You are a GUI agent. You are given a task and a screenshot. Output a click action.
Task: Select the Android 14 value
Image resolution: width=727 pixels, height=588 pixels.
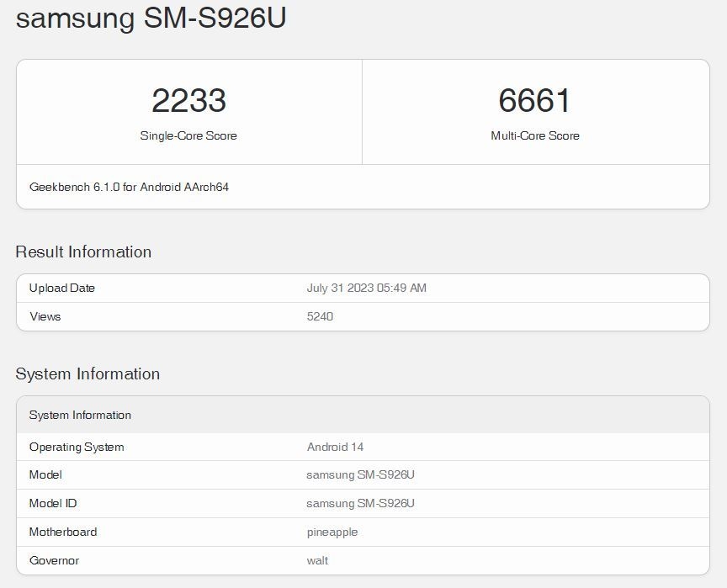335,448
